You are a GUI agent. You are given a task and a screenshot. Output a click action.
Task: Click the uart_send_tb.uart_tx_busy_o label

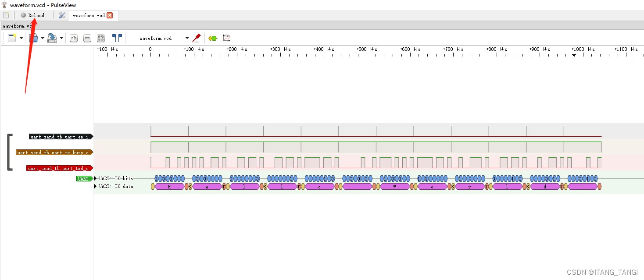coord(54,152)
